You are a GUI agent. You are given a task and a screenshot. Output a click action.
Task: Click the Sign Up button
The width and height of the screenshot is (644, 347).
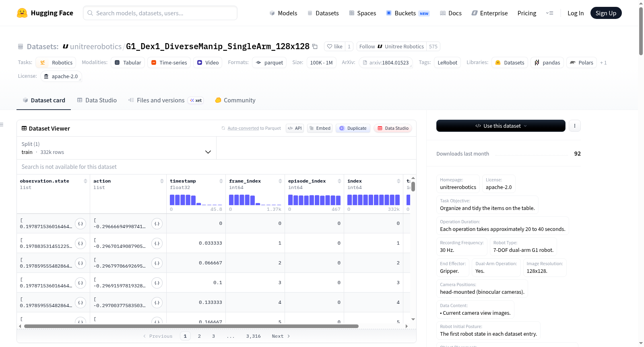click(x=606, y=13)
